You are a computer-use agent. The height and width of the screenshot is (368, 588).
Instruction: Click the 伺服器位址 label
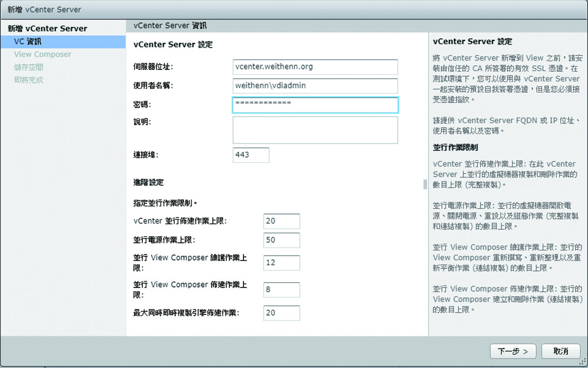[x=153, y=66]
